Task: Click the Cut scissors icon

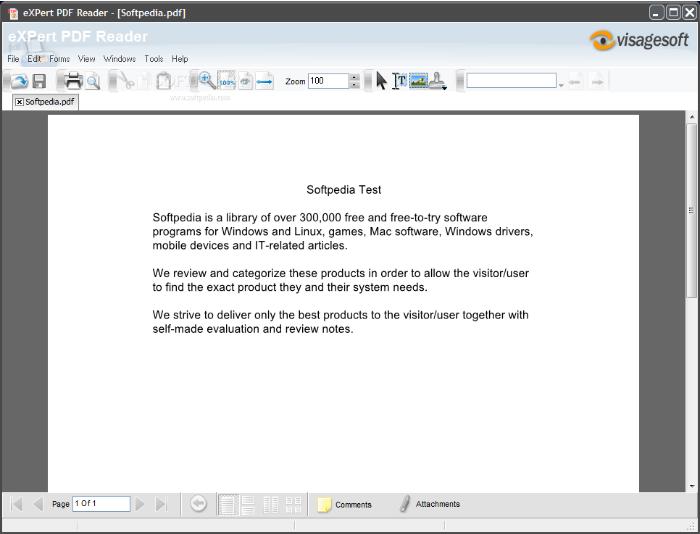Action: tap(128, 82)
